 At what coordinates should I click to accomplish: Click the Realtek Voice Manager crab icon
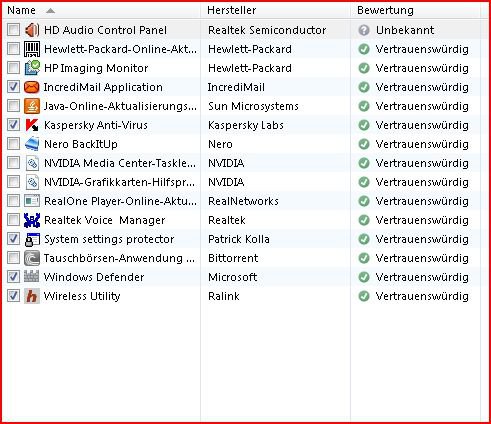[x=32, y=220]
